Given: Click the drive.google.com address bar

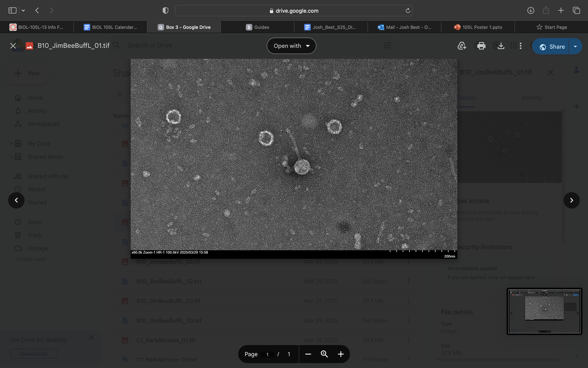Looking at the screenshot, I should [x=294, y=11].
